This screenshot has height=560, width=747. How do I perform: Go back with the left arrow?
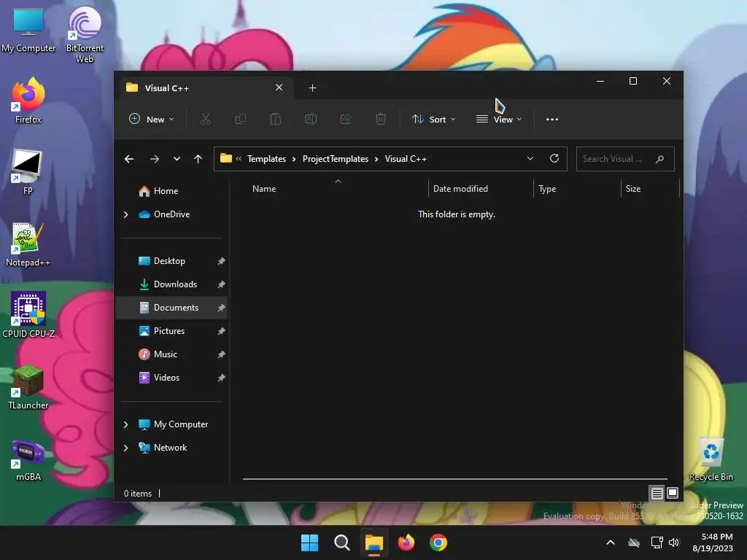pyautogui.click(x=129, y=159)
